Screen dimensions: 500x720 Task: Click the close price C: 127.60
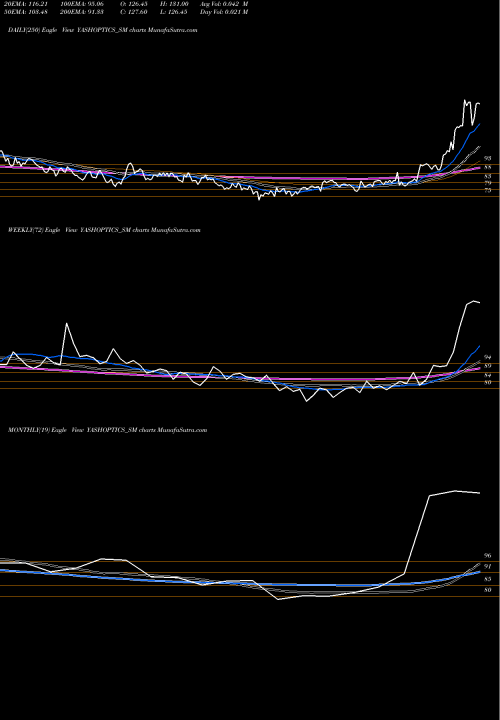(134, 12)
